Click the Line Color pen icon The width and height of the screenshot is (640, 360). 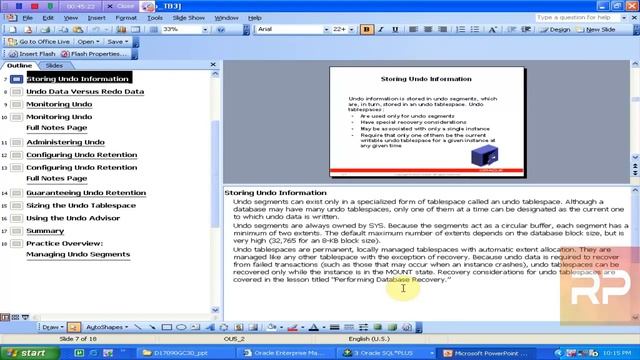point(292,327)
